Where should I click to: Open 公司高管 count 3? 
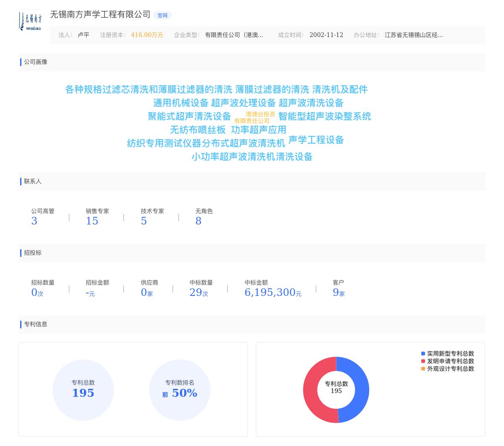click(34, 221)
